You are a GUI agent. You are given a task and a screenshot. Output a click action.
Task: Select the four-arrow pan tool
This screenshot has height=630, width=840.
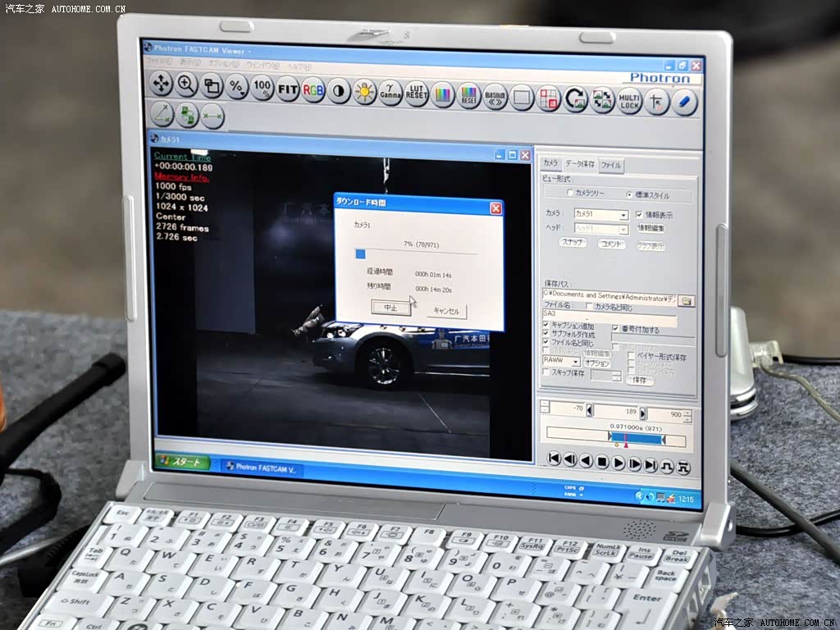pos(161,84)
